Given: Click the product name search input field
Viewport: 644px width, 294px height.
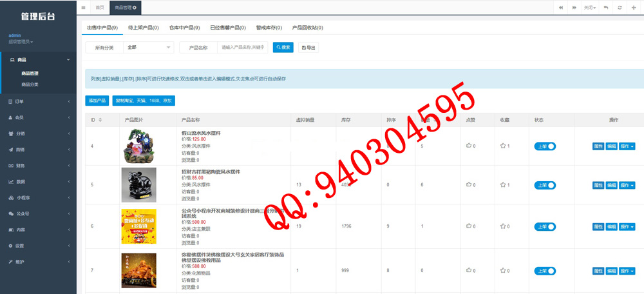Looking at the screenshot, I should 243,47.
